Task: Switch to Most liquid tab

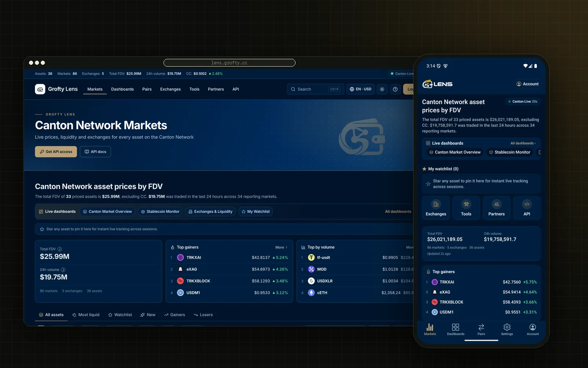Action: pyautogui.click(x=86, y=315)
